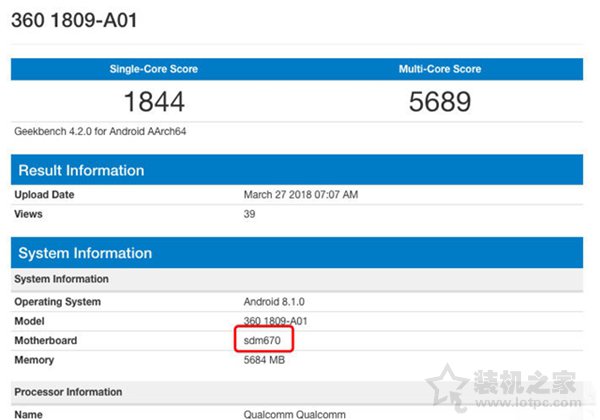Image resolution: width=600 pixels, height=420 pixels.
Task: Select the Operating System label
Action: point(57,302)
